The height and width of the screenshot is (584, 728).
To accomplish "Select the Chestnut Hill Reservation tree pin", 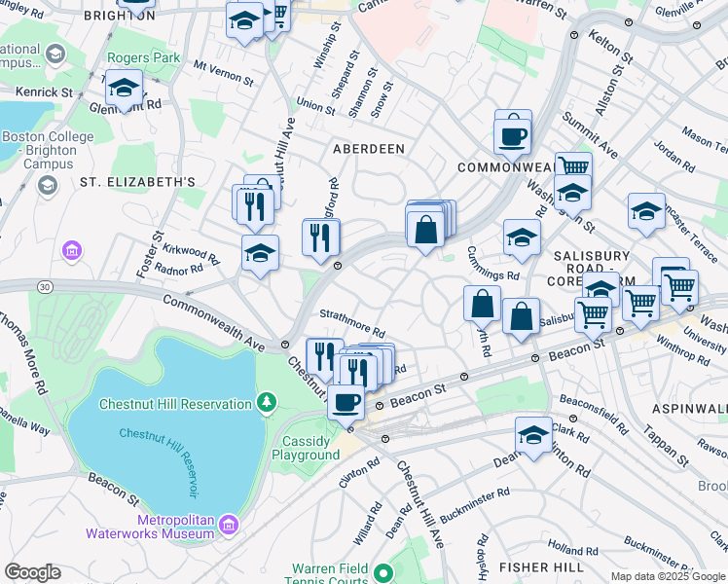I will 267,403.
